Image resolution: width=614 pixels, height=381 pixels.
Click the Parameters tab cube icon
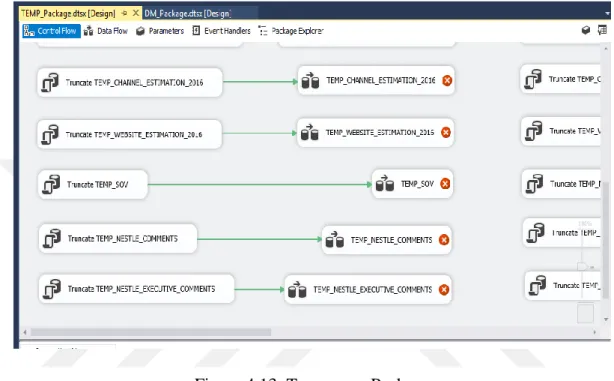click(x=140, y=31)
